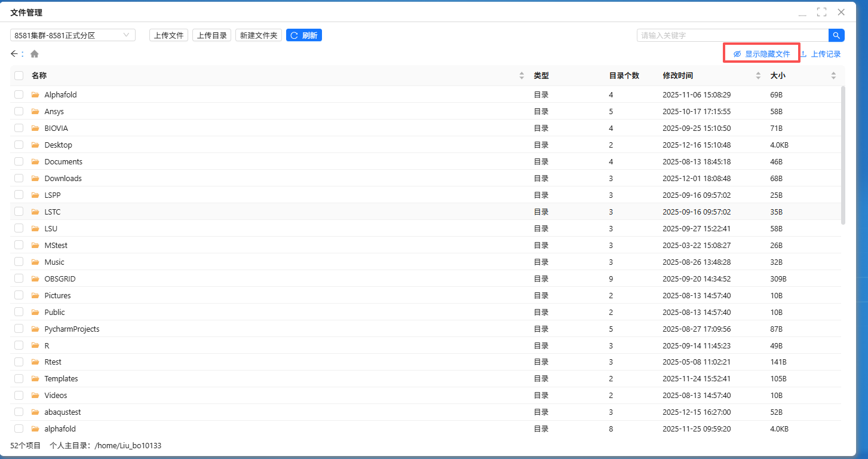The image size is (868, 459).
Task: Click the OBSGRID folder icon
Action: (x=35, y=279)
